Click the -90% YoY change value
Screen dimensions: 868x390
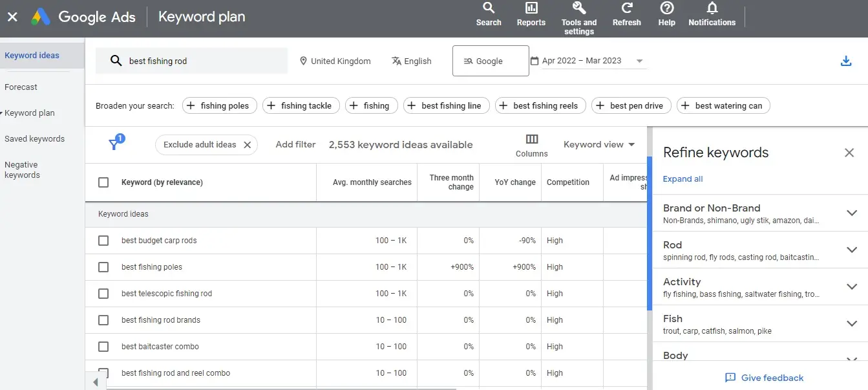(527, 241)
